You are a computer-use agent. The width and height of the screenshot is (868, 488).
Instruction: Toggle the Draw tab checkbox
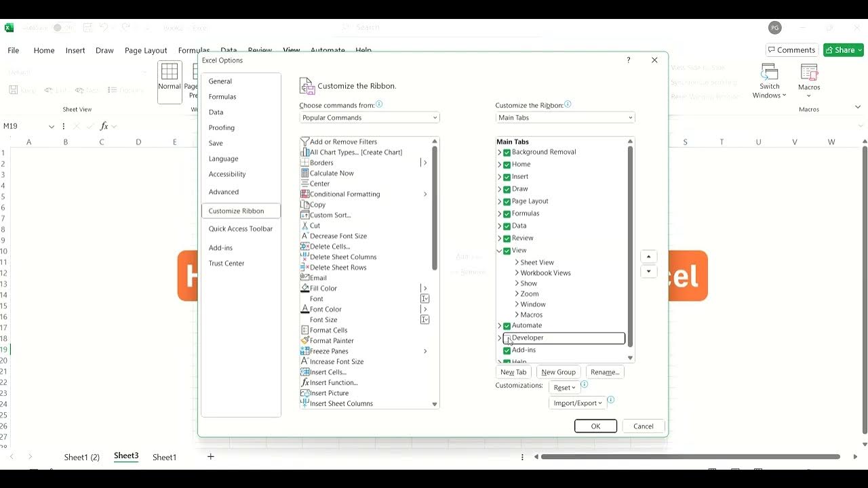point(507,189)
